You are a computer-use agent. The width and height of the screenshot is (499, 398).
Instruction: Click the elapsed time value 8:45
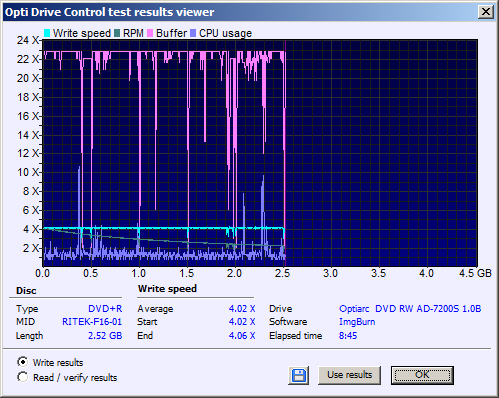point(348,335)
